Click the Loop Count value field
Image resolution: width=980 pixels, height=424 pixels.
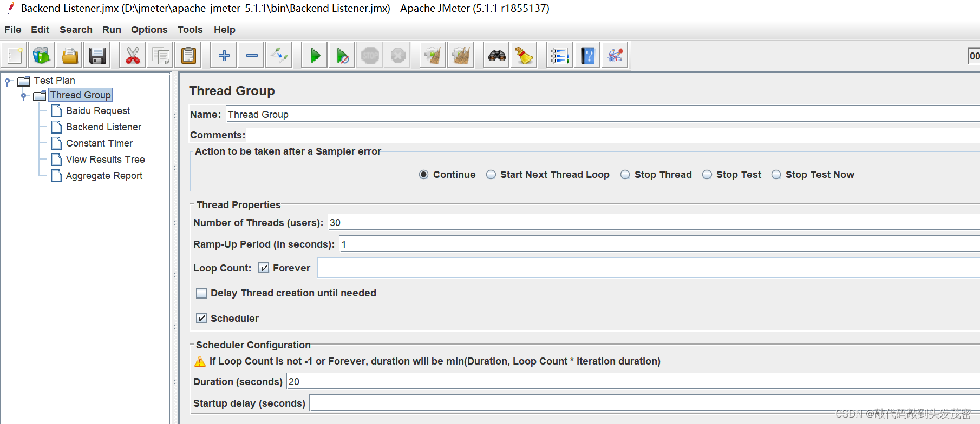(x=649, y=268)
